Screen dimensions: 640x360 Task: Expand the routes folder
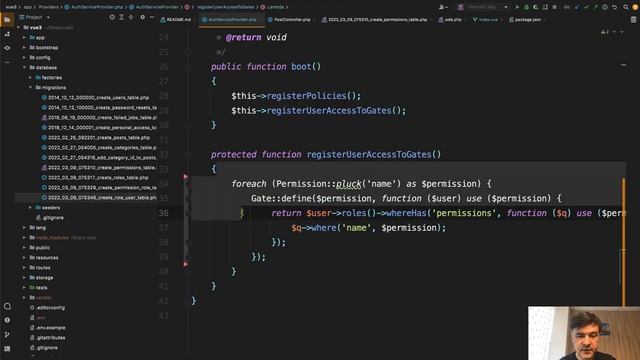24,267
